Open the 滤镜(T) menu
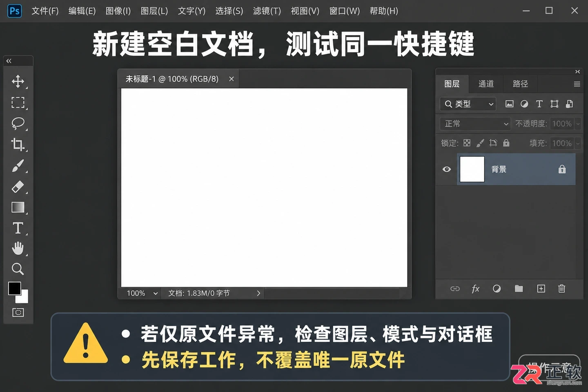The width and height of the screenshot is (588, 392). (267, 11)
